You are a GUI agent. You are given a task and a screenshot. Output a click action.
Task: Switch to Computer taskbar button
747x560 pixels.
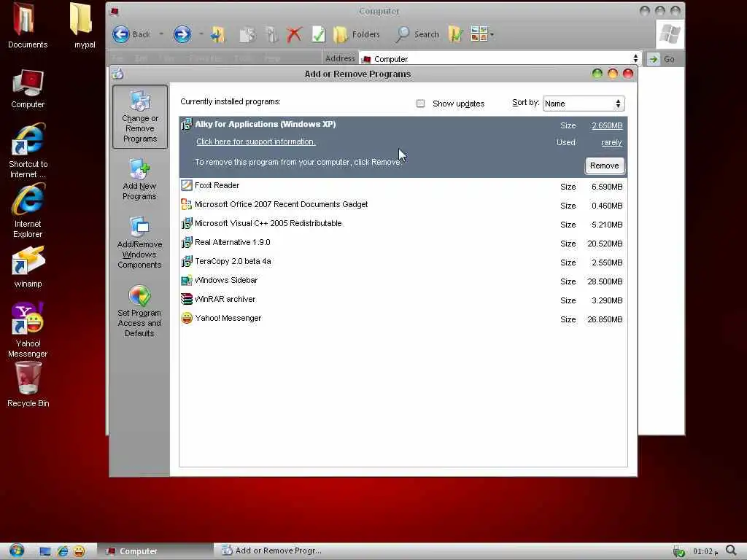coord(155,551)
